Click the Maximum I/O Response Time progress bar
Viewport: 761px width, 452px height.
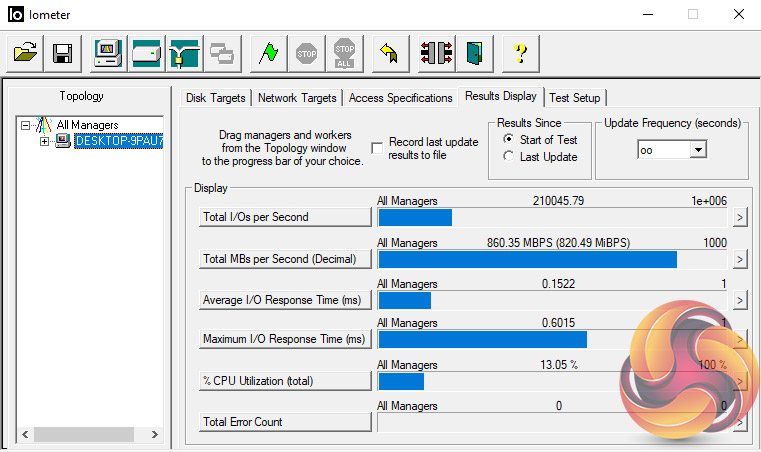click(x=552, y=339)
